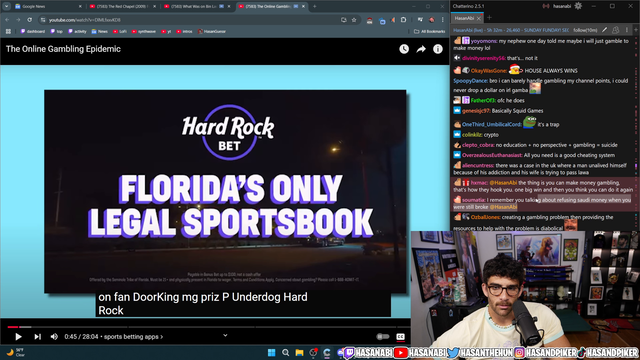The image size is (640, 360).
Task: Open the 'top' bookmark
Action: 56,31
